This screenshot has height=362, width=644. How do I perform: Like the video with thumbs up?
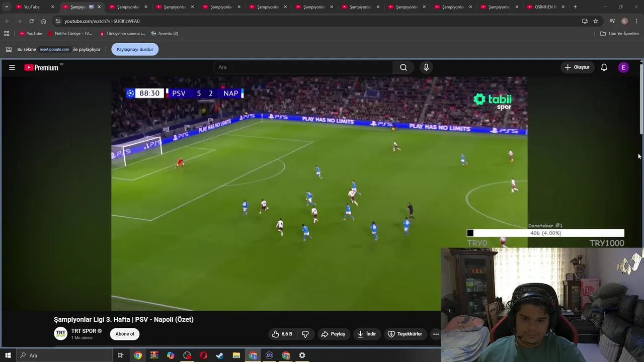click(x=282, y=334)
